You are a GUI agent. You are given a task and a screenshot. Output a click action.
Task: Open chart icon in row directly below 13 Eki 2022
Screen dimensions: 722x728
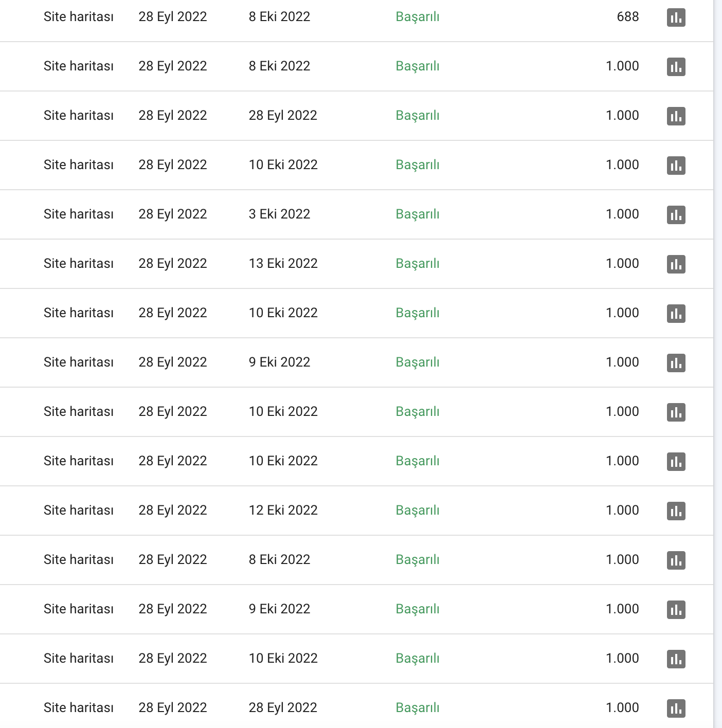pos(676,314)
